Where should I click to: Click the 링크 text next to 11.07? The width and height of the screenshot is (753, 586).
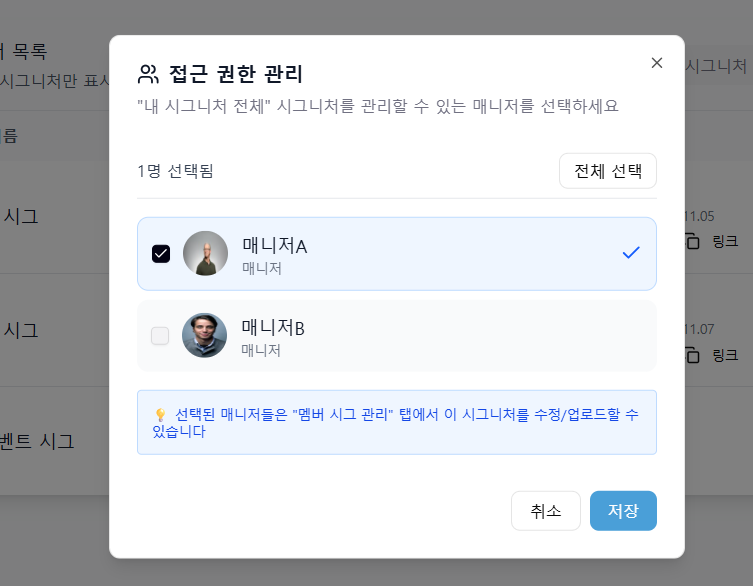pyautogui.click(x=725, y=355)
